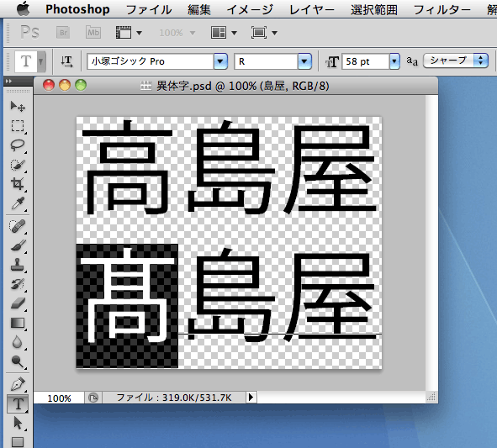Click the document's horizontal scrollbar
Image resolution: width=497 pixels, height=448 pixels.
pyautogui.click(x=341, y=398)
